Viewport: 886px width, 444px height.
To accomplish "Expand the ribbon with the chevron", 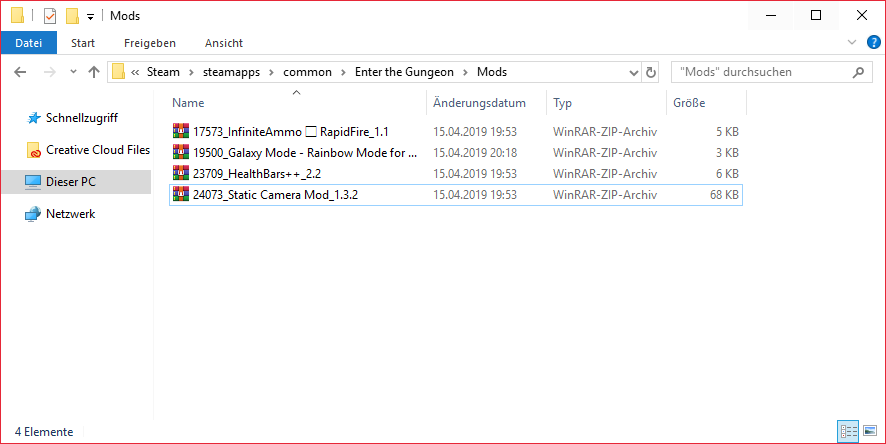I will [x=852, y=42].
